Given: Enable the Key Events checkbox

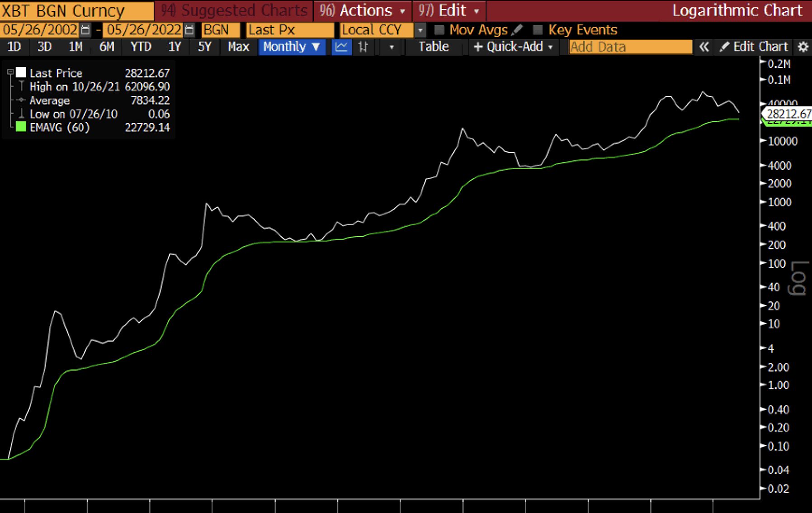Looking at the screenshot, I should pos(537,30).
